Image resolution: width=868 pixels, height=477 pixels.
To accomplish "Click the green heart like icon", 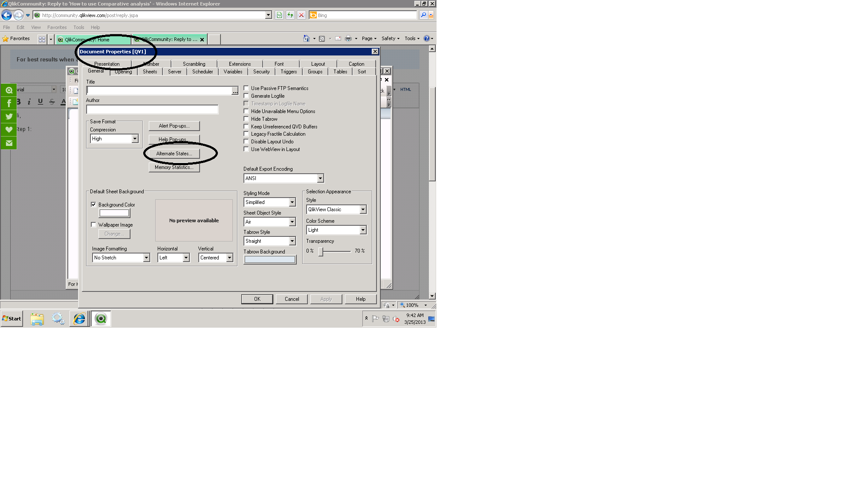I will tap(9, 130).
